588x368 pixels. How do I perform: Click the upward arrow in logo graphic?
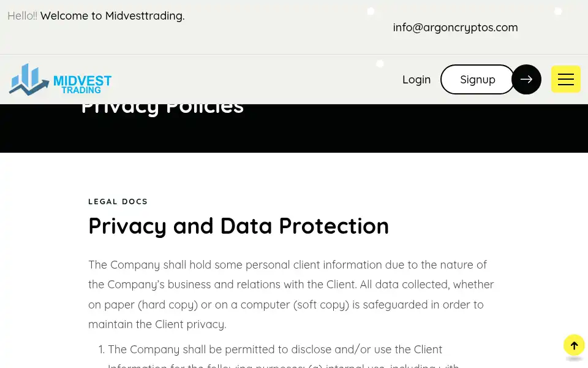coord(29,88)
